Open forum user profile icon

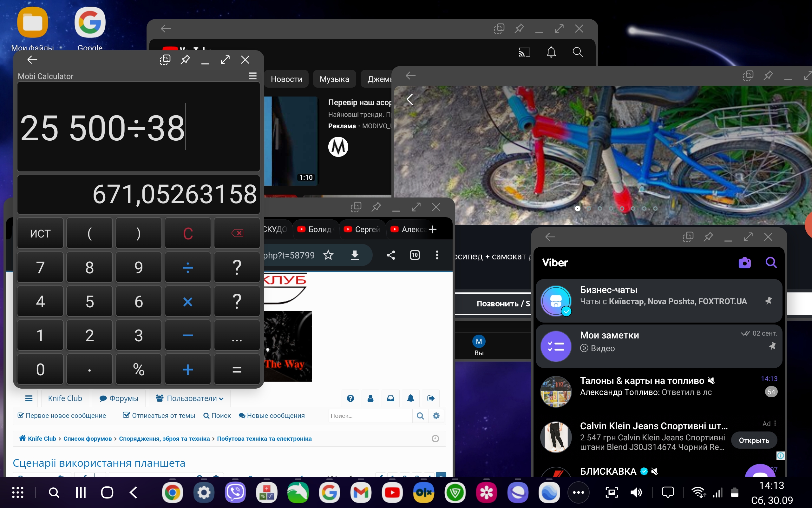coord(370,398)
